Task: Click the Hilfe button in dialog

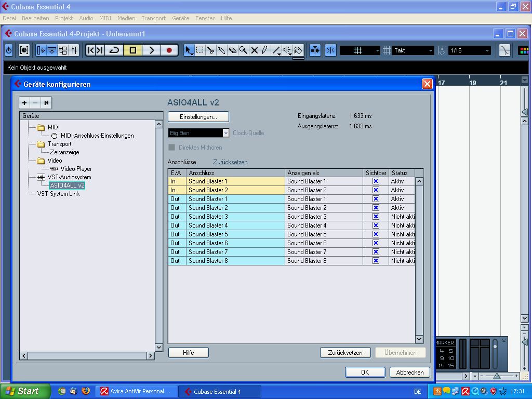Action: pos(188,353)
